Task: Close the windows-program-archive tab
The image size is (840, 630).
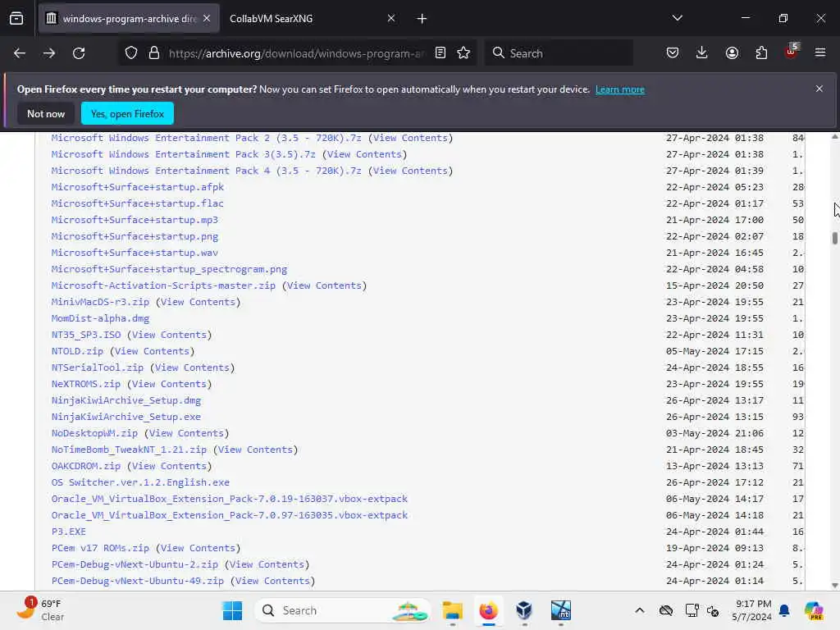Action: coord(207,18)
